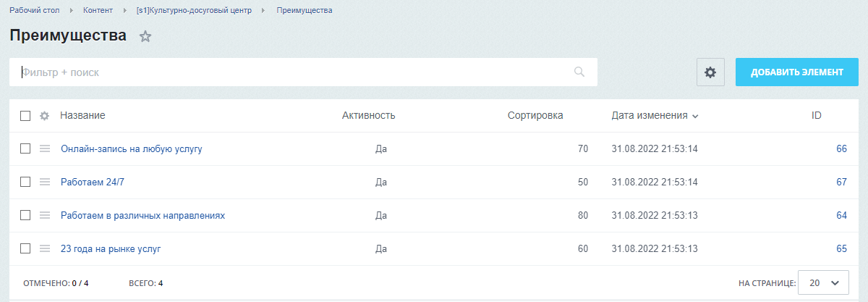Check the row Работаем 24/7
Image resolution: width=868 pixels, height=302 pixels.
point(25,182)
